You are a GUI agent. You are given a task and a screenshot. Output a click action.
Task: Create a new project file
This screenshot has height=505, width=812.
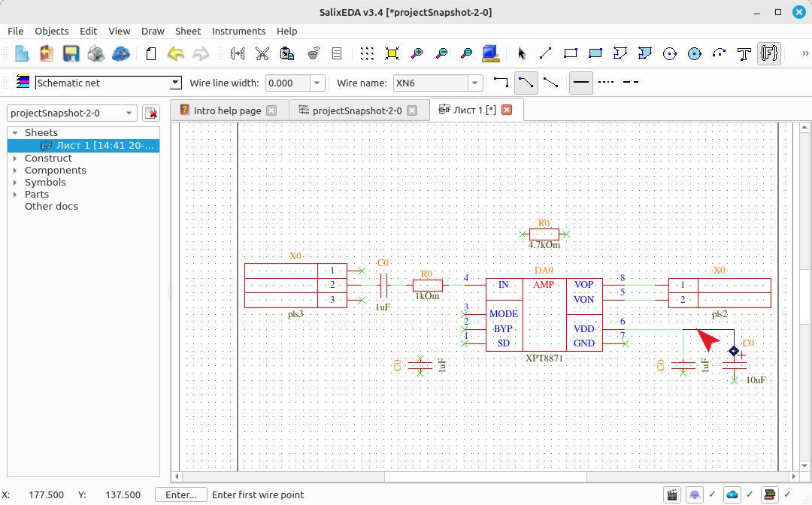point(22,53)
